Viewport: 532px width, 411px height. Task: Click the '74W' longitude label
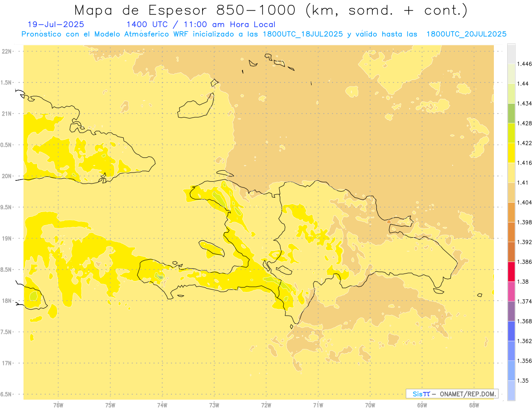[x=162, y=405]
